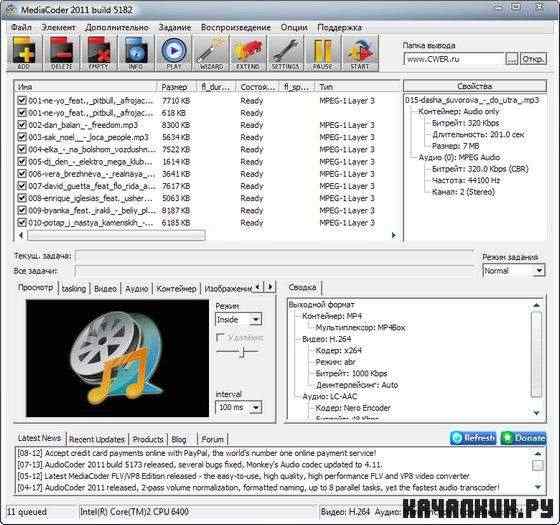Screen dimensions: 560x525
Task: Click the START transcoding icon
Action: (x=360, y=53)
